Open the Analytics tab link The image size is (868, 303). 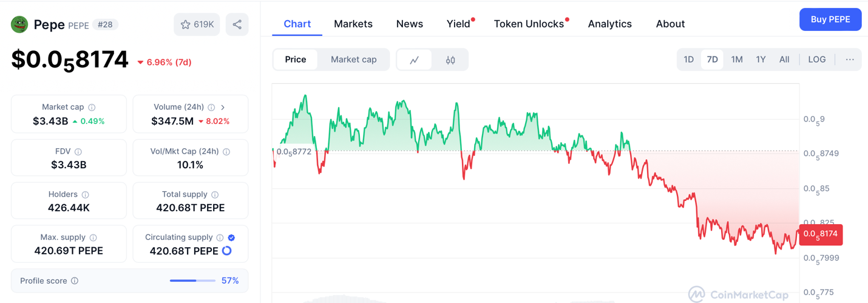pyautogui.click(x=609, y=24)
